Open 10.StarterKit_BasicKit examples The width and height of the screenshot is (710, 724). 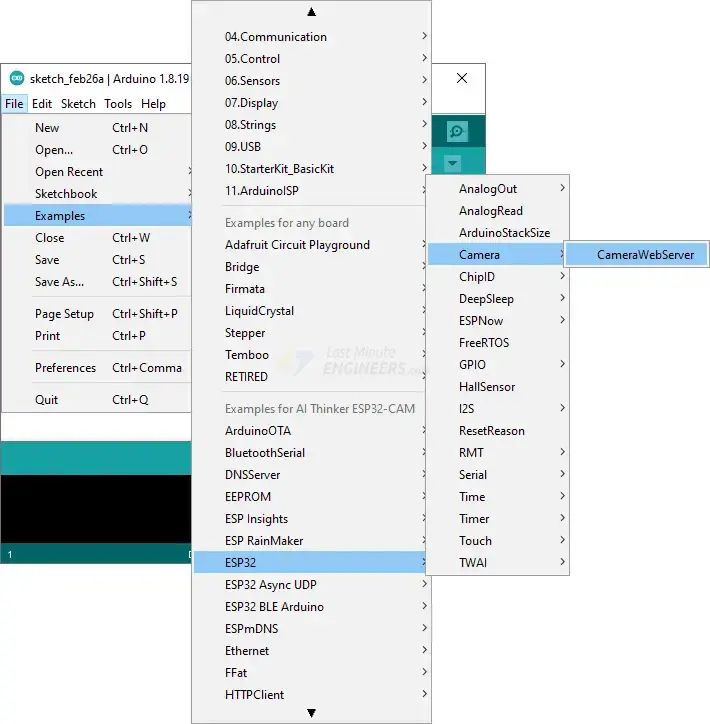pyautogui.click(x=312, y=169)
